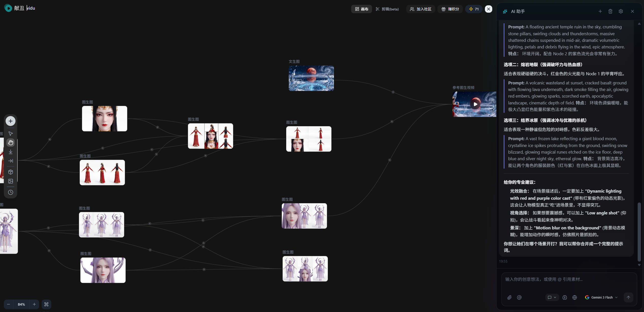Screen dimensions: 644x312
Task: Open the 3D cube assets icon
Action: (x=11, y=172)
